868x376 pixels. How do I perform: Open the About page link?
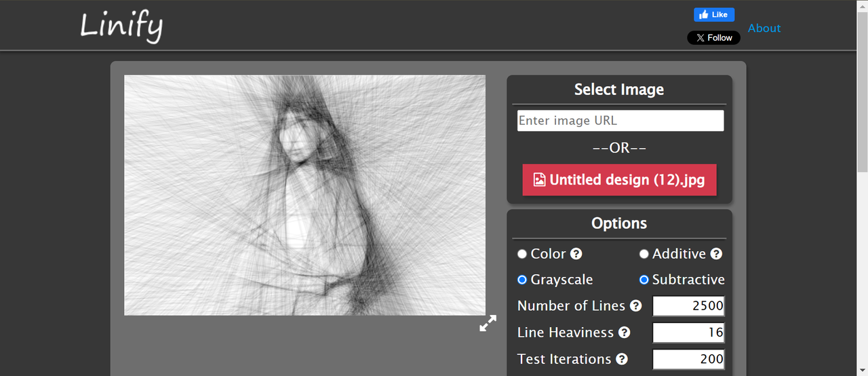point(764,28)
